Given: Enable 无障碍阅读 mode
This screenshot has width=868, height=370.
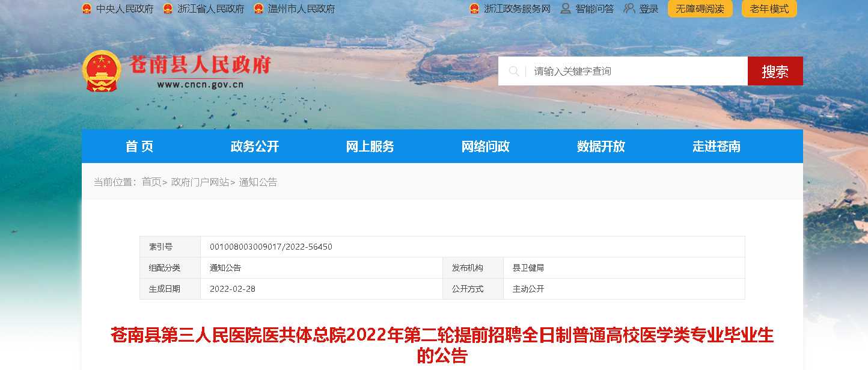Looking at the screenshot, I should [x=700, y=9].
